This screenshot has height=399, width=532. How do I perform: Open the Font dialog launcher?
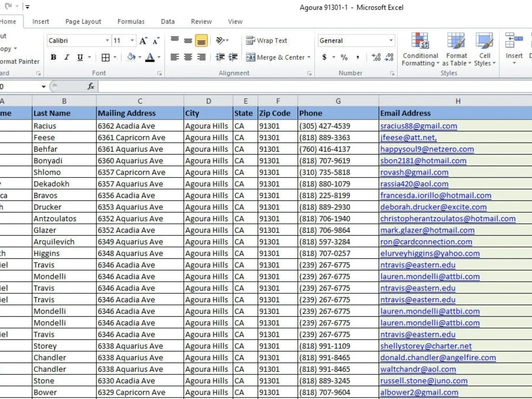point(159,73)
